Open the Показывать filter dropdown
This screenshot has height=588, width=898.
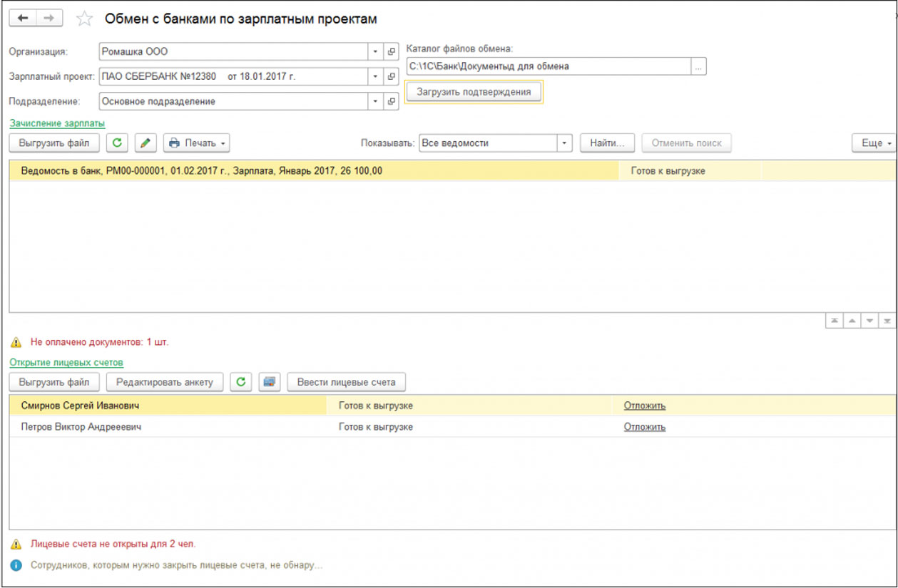pyautogui.click(x=565, y=143)
